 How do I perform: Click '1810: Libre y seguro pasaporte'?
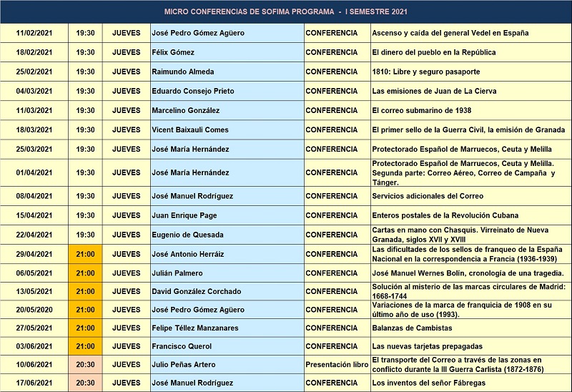coord(426,72)
